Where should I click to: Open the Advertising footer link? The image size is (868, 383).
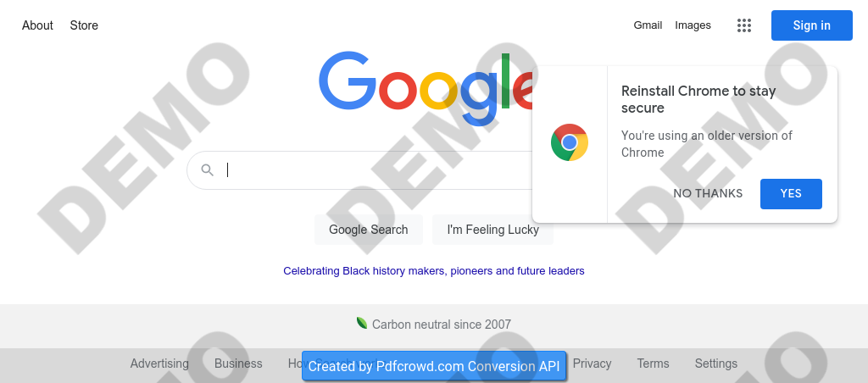pyautogui.click(x=159, y=364)
